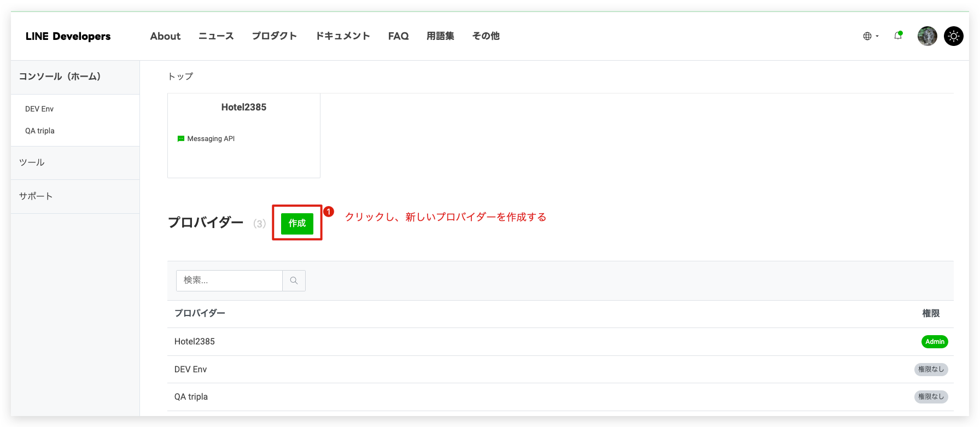Go to LINE Developers home logo
Screen dimensions: 980x427
point(68,36)
